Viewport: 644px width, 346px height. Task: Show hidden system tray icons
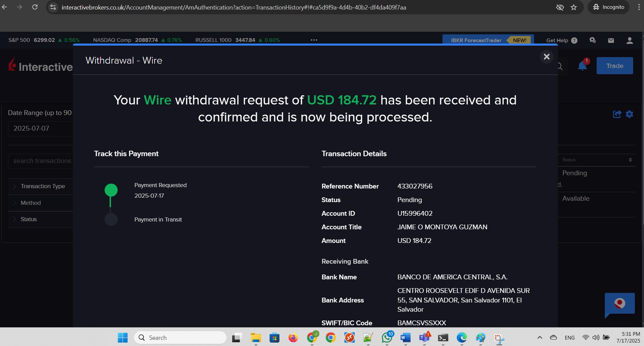pyautogui.click(x=540, y=337)
